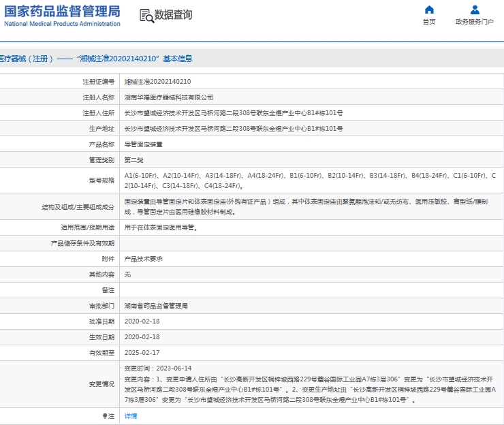This screenshot has width=504, height=425.
Task: Click the 批准日期 value 2020-02-18
Action: [142, 321]
